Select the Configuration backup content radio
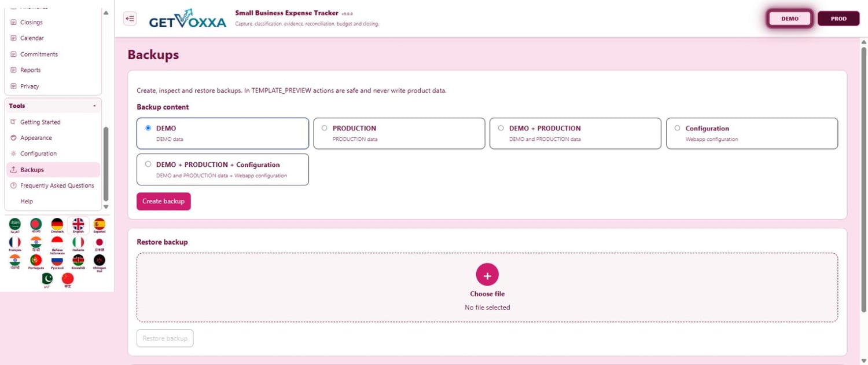868x365 pixels. coord(677,128)
